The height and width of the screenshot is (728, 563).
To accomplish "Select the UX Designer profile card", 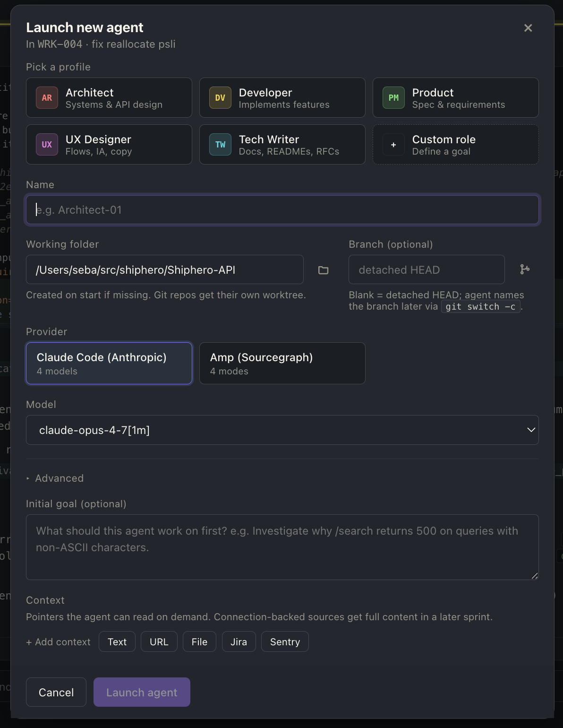I will 109,145.
